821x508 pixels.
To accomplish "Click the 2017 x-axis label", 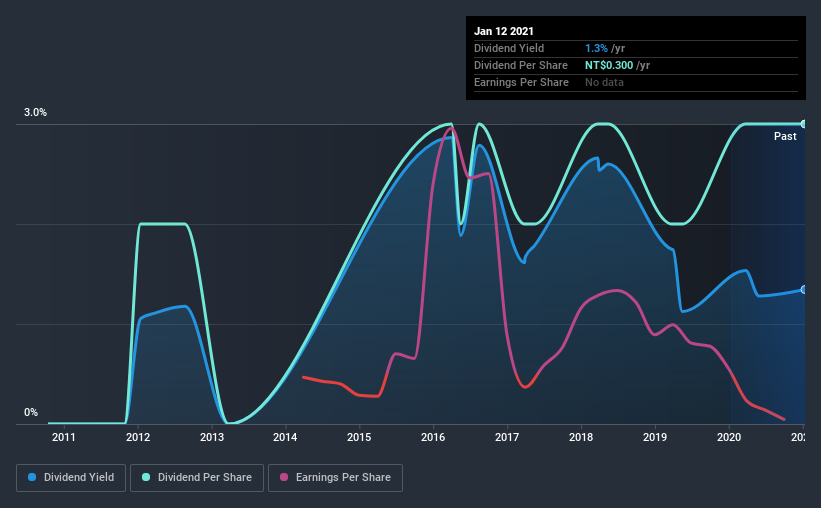I will [507, 437].
